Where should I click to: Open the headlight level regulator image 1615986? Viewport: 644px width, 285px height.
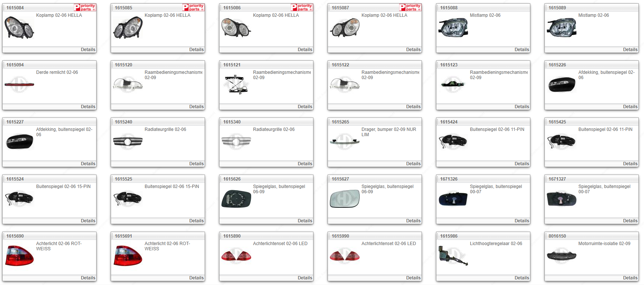tap(453, 256)
